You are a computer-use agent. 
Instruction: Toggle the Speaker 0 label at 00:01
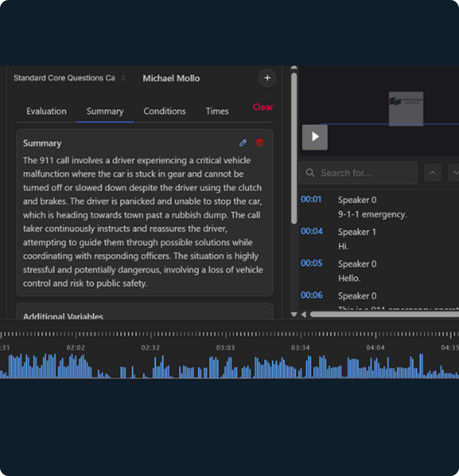(x=357, y=200)
